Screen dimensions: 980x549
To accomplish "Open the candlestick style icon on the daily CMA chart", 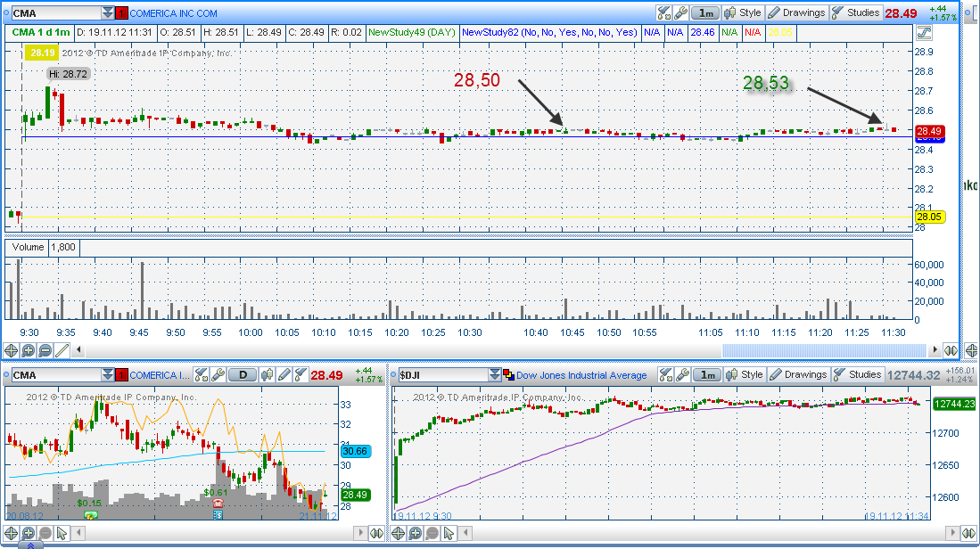I will (268, 374).
